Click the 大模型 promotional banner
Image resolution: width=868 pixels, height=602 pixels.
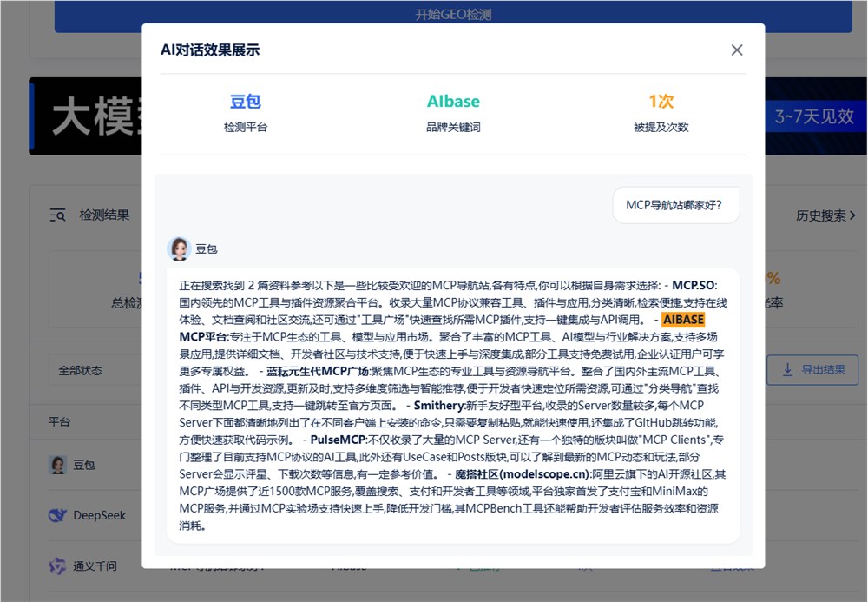click(x=87, y=116)
